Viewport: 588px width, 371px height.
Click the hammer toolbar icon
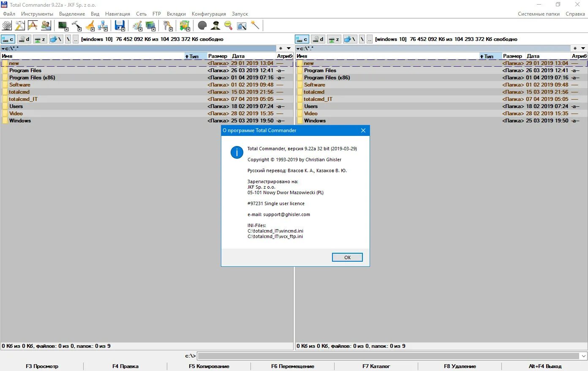coord(76,26)
